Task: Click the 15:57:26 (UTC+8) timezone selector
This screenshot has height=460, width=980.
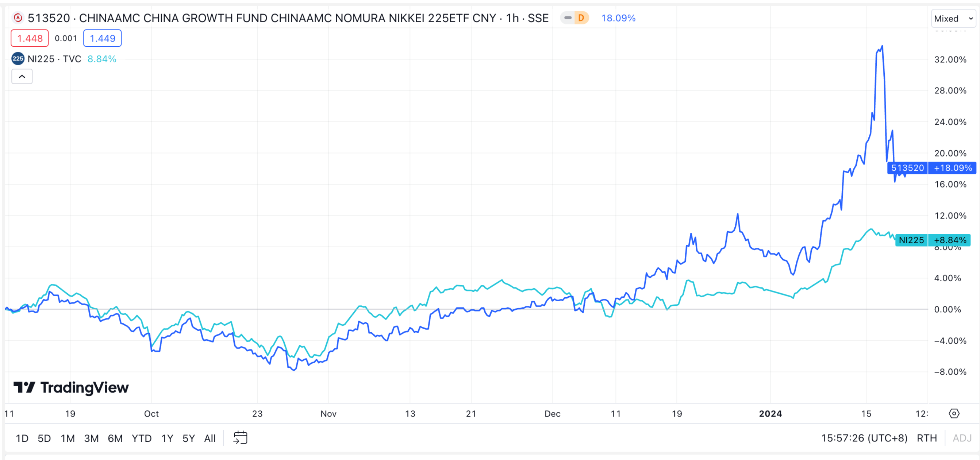Action: [864, 438]
